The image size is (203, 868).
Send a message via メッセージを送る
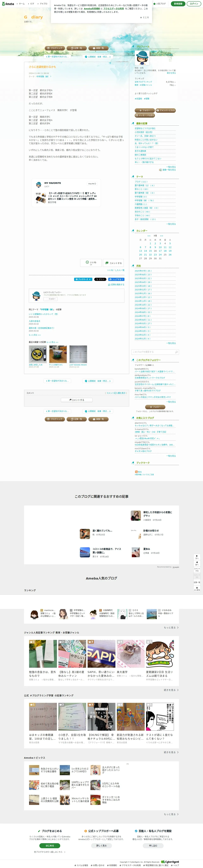click(x=145, y=115)
